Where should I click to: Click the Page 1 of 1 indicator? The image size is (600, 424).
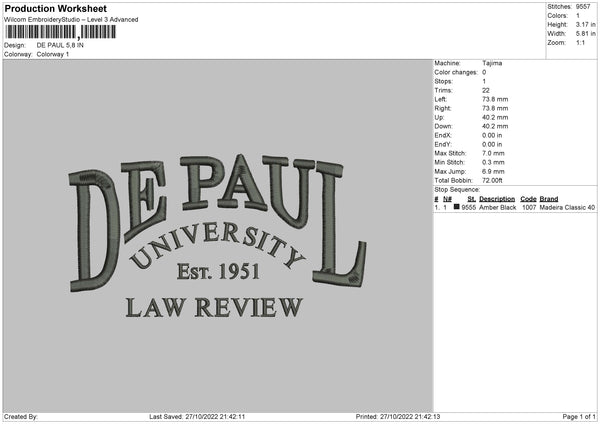coord(579,417)
